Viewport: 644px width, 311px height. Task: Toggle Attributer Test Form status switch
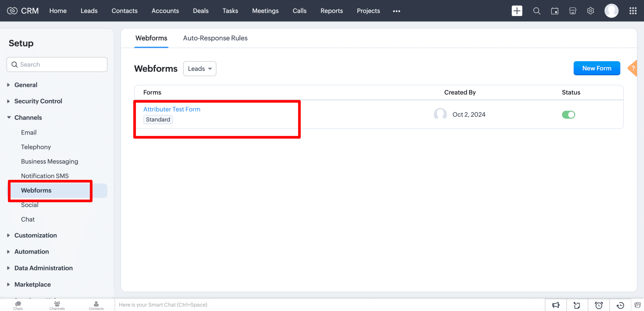[x=569, y=115]
